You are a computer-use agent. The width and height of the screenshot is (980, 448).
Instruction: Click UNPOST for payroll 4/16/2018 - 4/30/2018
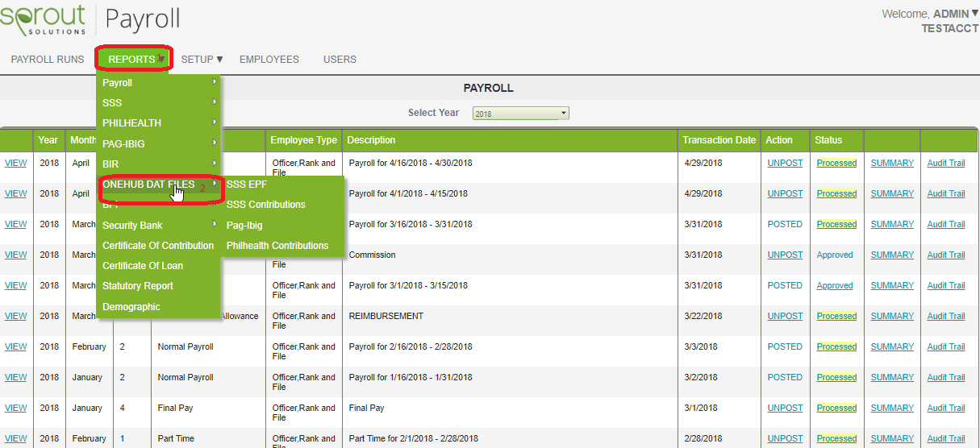click(785, 163)
